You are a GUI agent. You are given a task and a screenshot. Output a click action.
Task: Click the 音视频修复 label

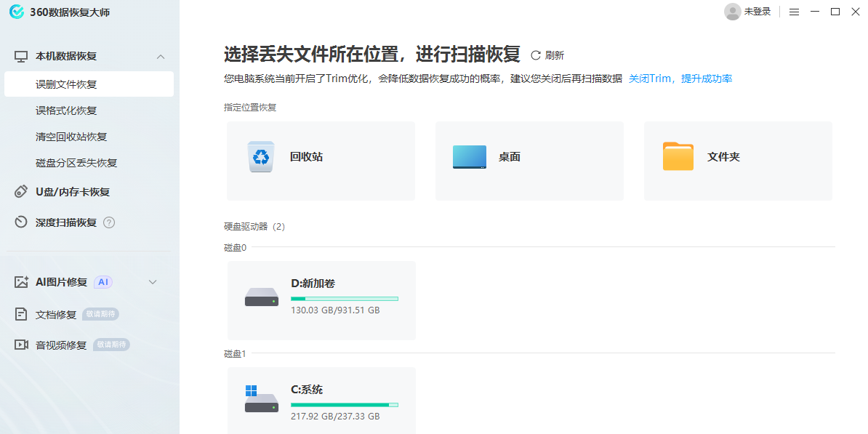tap(62, 345)
